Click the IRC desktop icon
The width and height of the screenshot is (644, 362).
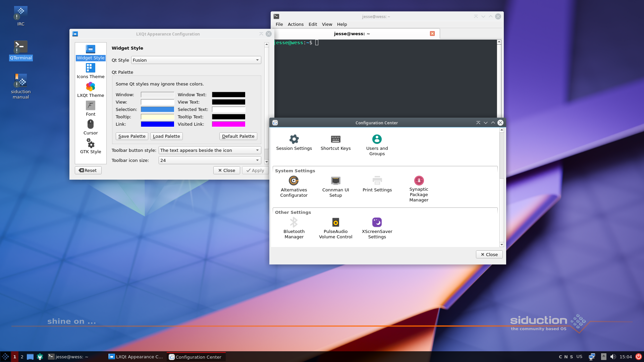[x=21, y=16]
